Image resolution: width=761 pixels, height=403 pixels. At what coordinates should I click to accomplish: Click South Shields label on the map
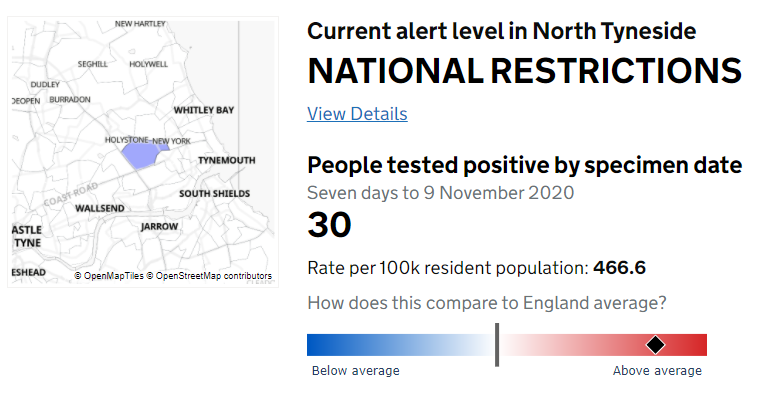(214, 193)
